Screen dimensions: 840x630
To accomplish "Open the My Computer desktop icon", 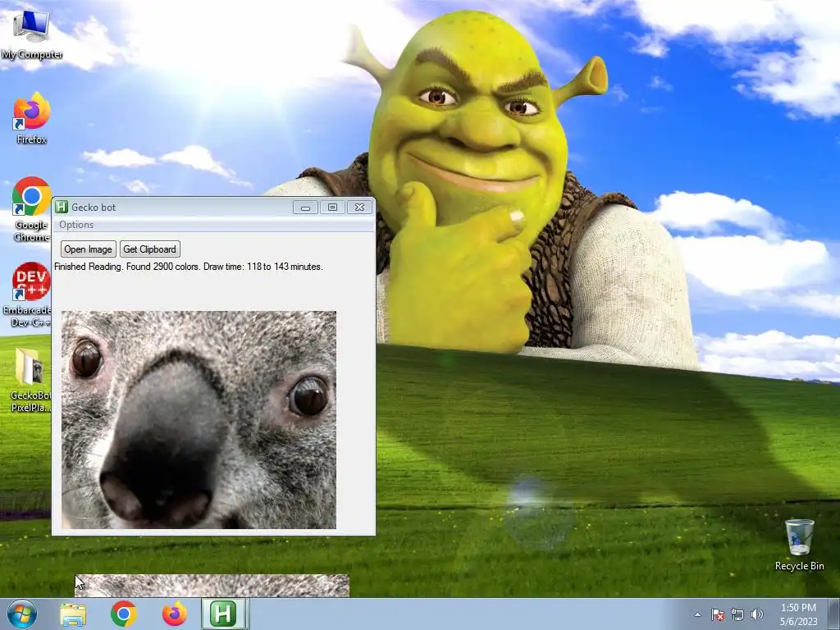I will point(32,33).
